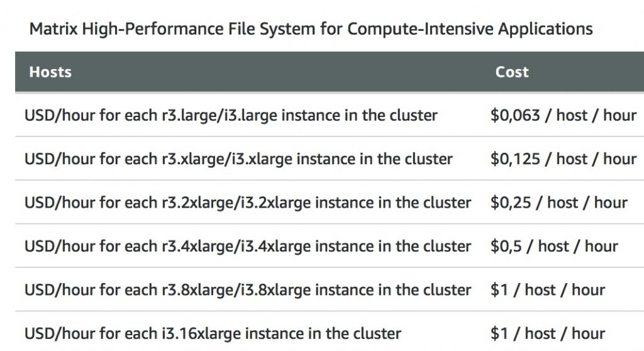Image resolution: width=644 pixels, height=351 pixels.
Task: Select the r3.2xlarge/i3.2xlarge instance row
Action: click(x=330, y=202)
